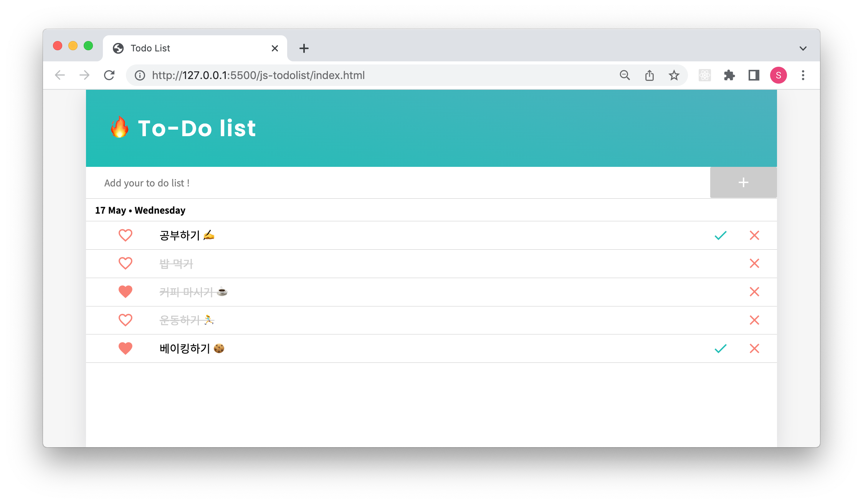Reload the page with the refresh icon
The height and width of the screenshot is (504, 863).
click(109, 75)
